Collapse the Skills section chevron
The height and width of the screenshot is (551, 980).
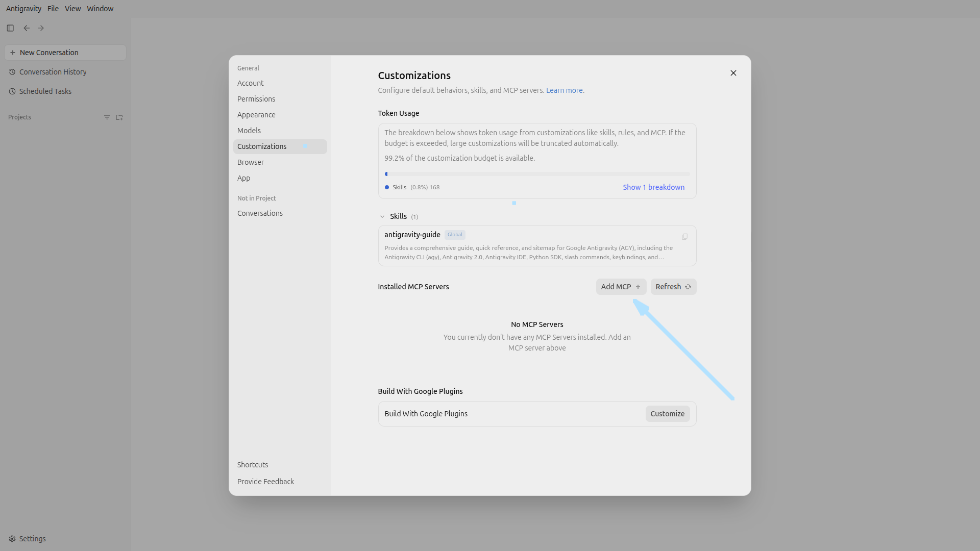(382, 217)
